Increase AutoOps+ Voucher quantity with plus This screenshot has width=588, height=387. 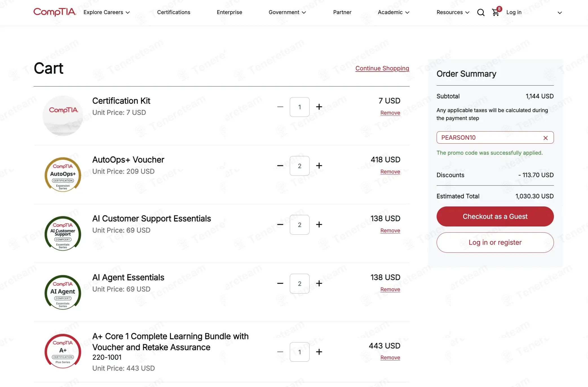tap(319, 166)
